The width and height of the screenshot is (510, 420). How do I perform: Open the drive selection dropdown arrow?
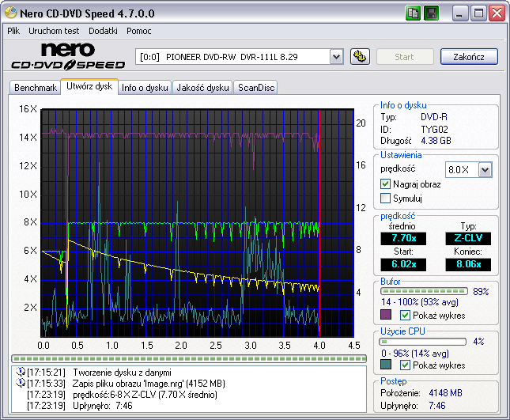coord(337,57)
